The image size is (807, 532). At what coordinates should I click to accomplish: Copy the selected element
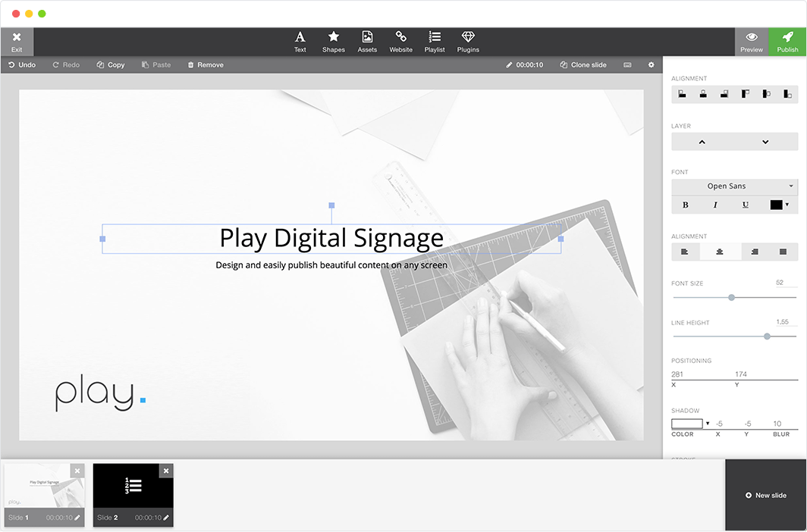click(x=111, y=64)
